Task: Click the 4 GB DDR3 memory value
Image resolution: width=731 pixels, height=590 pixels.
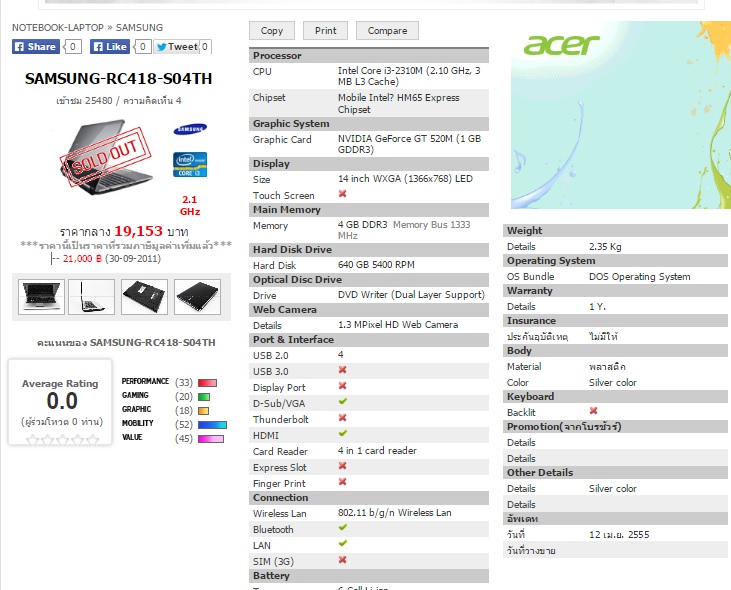Action: pos(363,225)
